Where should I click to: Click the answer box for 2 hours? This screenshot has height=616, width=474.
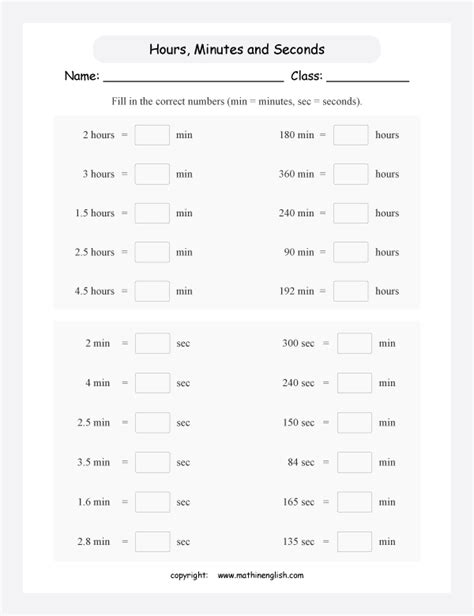click(152, 135)
